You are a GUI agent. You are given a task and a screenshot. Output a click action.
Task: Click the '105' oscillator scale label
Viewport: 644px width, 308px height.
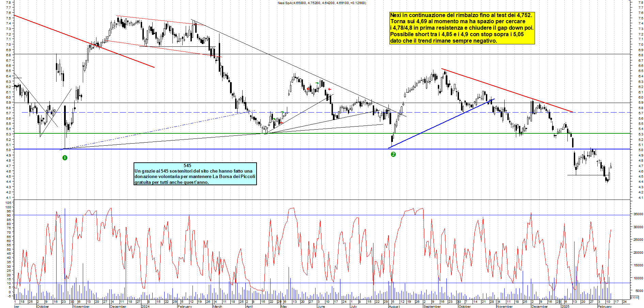pos(8,203)
